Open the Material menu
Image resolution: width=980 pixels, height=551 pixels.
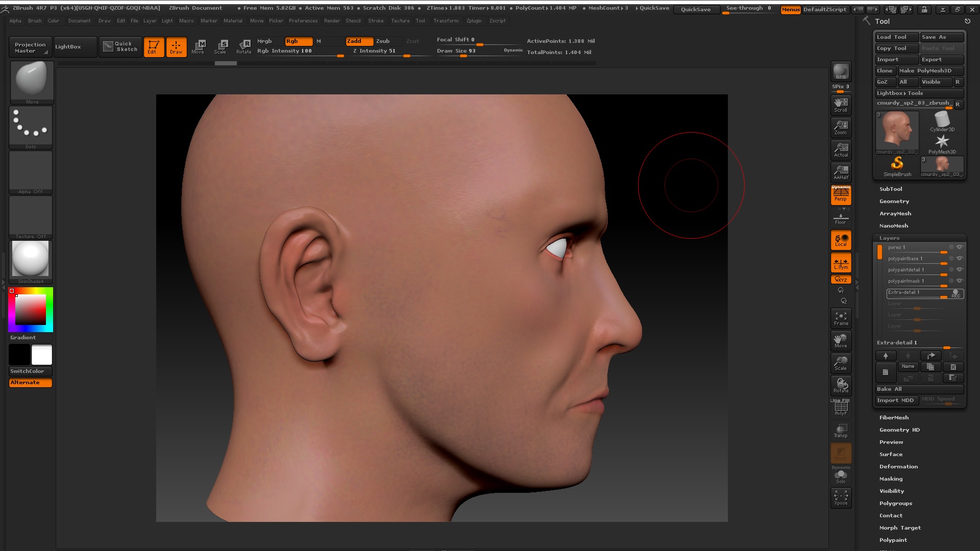click(233, 21)
